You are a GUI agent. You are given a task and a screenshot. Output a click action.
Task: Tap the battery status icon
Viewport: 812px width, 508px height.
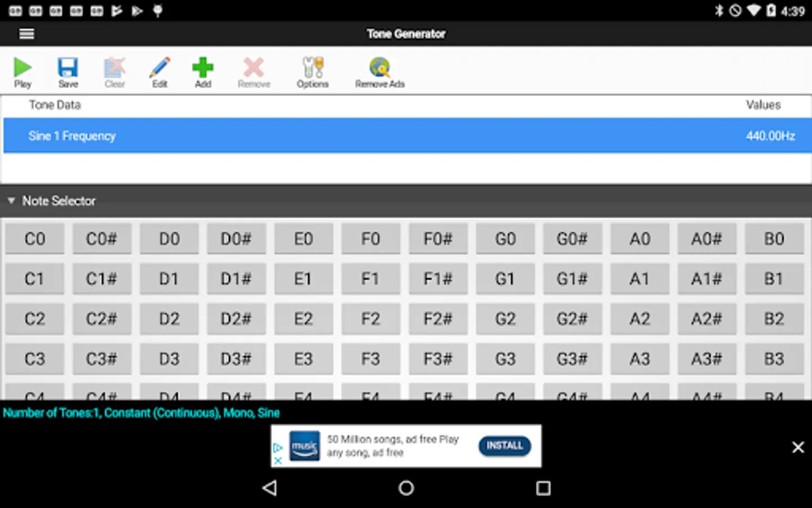click(x=771, y=11)
